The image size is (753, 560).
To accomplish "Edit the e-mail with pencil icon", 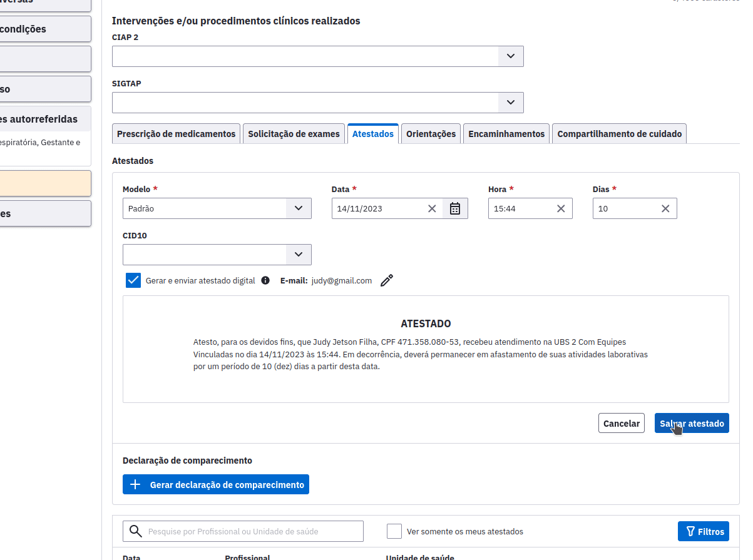I will click(x=387, y=280).
